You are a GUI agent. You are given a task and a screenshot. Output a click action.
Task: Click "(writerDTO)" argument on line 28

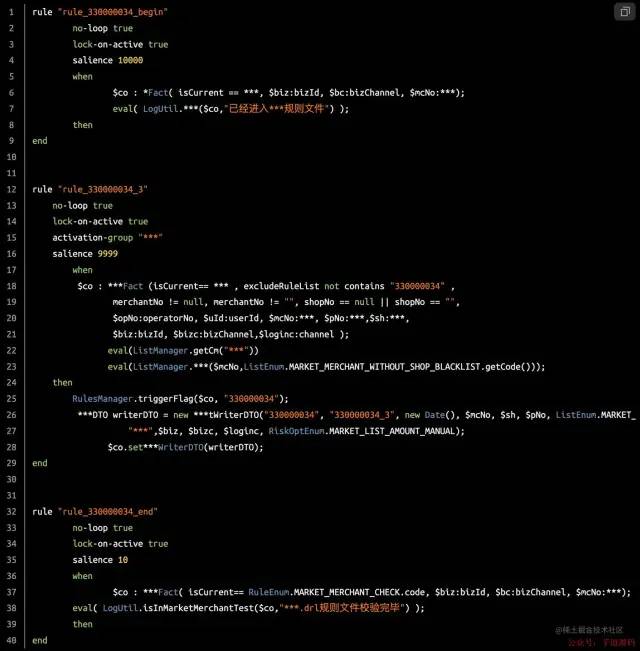[234, 447]
